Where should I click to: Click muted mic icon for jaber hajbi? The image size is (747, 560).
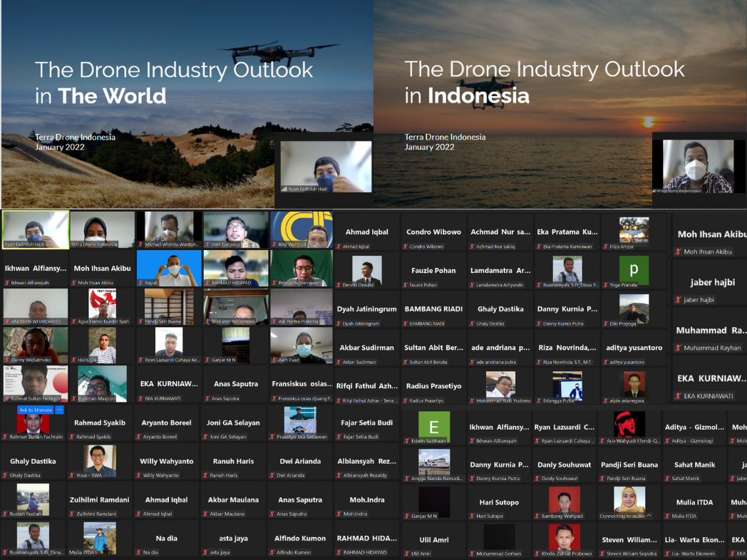678,300
